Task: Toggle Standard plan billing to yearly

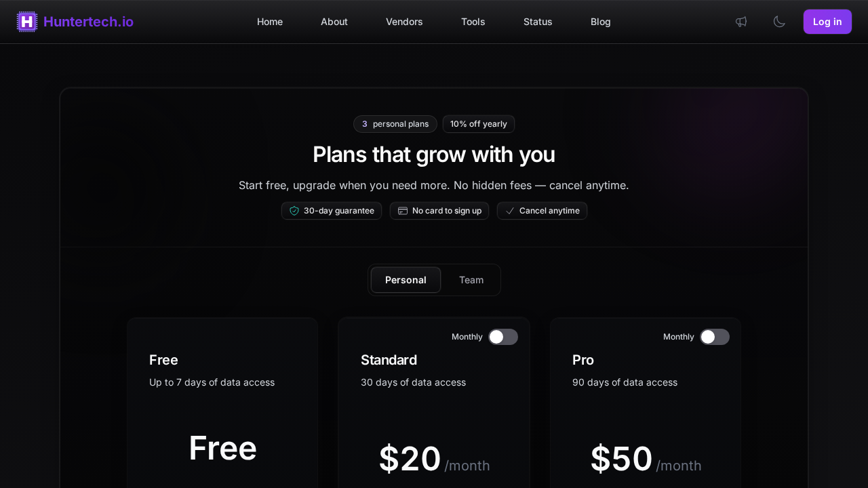Action: click(x=503, y=337)
